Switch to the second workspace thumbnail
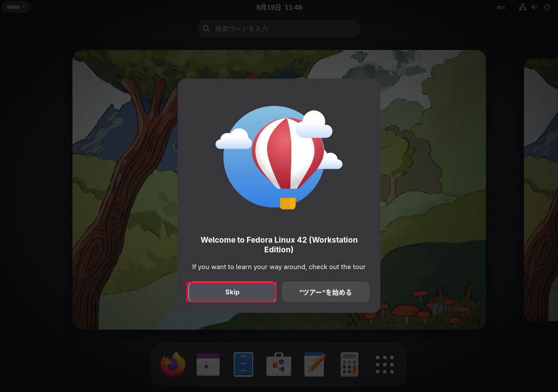This screenshot has height=392, width=558. (541, 190)
